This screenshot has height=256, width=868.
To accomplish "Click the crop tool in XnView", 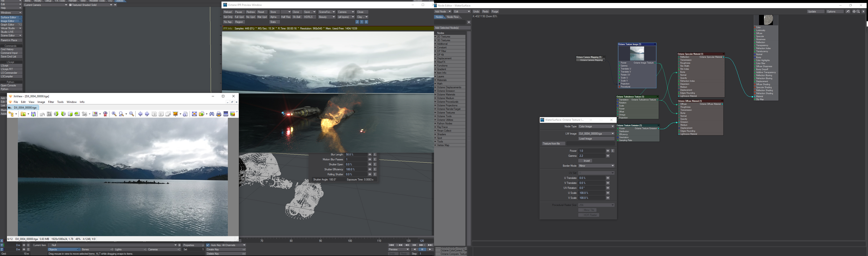I will coord(49,114).
